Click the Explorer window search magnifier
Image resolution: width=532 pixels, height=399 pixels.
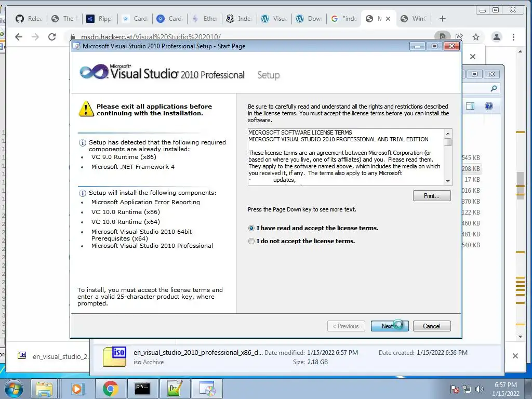[x=494, y=88]
